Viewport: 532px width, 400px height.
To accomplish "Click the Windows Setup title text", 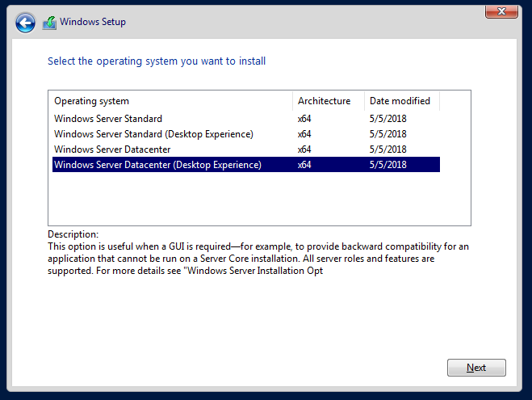I will coord(93,22).
